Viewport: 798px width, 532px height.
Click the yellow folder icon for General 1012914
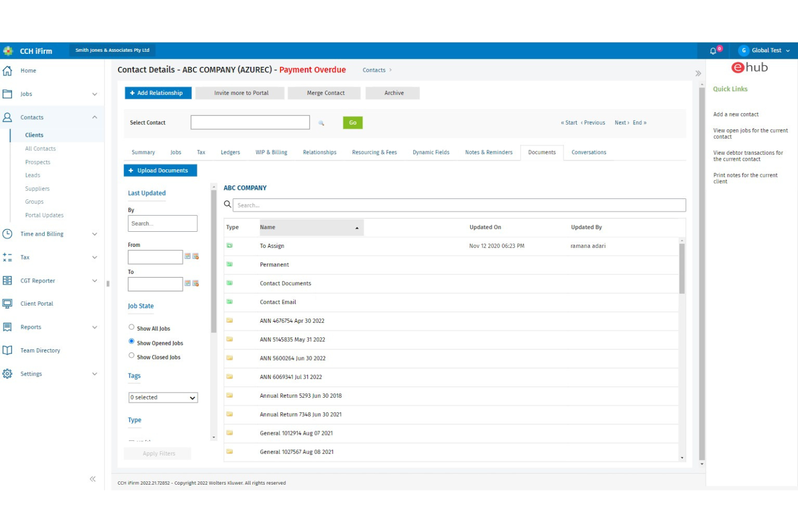(x=230, y=433)
